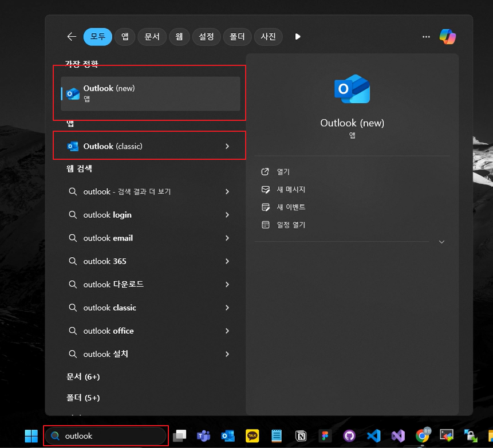The height and width of the screenshot is (448, 493).
Task: Click 새 이벤트 action
Action: [x=283, y=207]
